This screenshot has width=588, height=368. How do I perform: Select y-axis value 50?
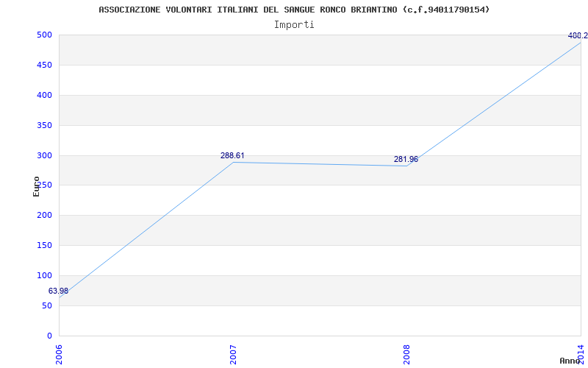click(x=46, y=305)
